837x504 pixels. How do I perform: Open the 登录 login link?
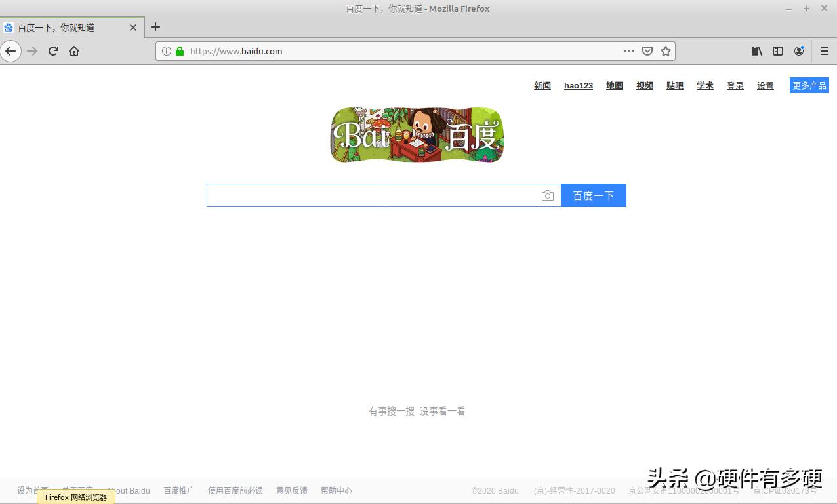pos(735,85)
